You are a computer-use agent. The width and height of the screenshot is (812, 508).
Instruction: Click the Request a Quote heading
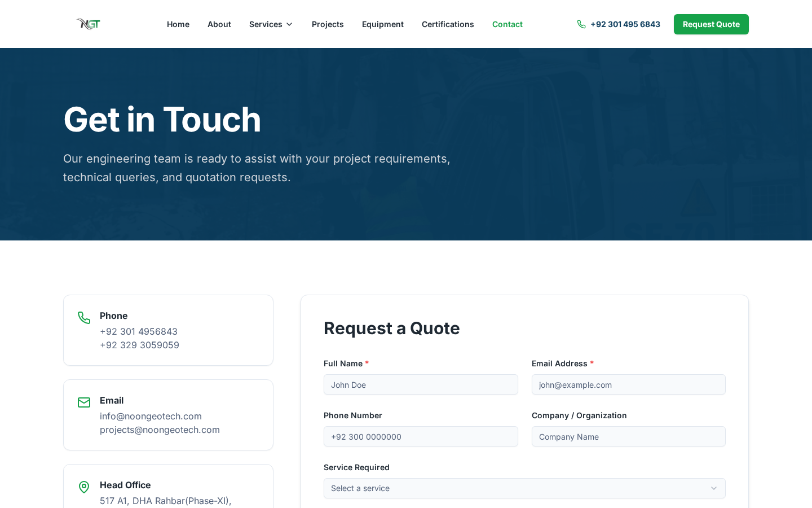tap(392, 328)
